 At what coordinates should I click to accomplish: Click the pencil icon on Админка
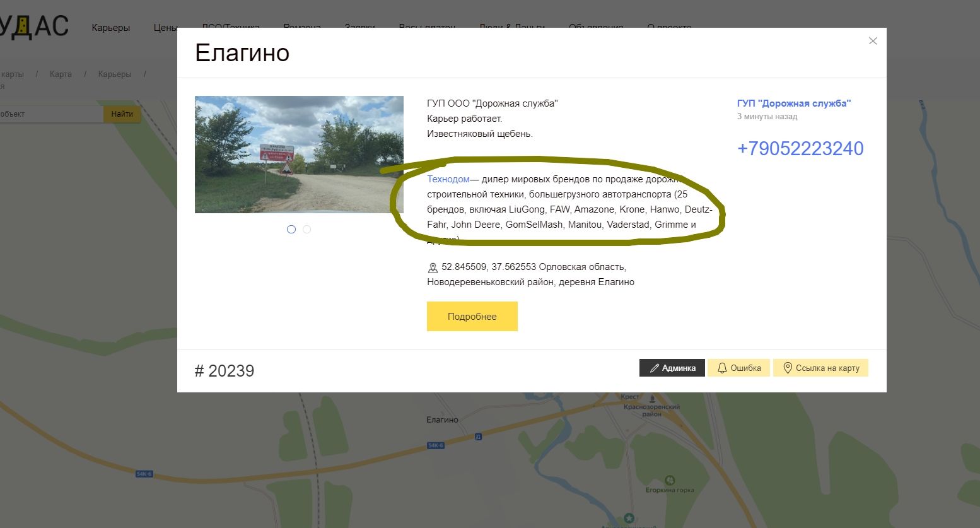(x=655, y=368)
